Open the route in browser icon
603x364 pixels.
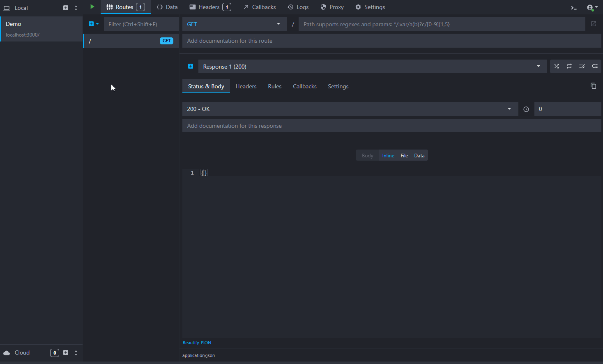tap(594, 24)
